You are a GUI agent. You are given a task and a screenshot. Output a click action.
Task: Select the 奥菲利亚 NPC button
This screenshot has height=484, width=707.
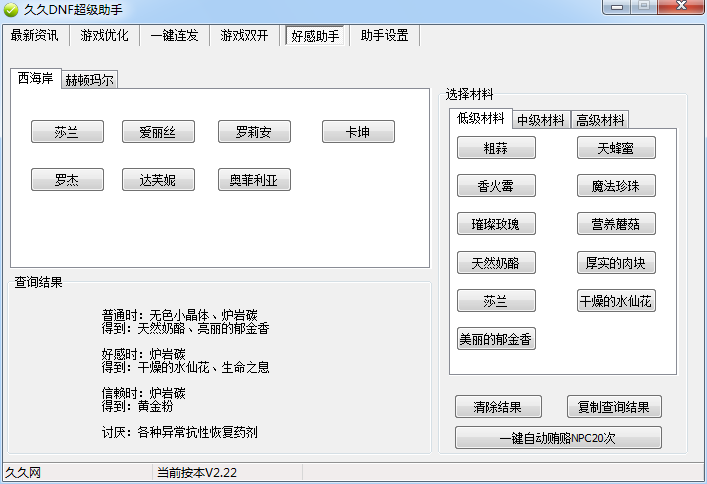[x=254, y=180]
